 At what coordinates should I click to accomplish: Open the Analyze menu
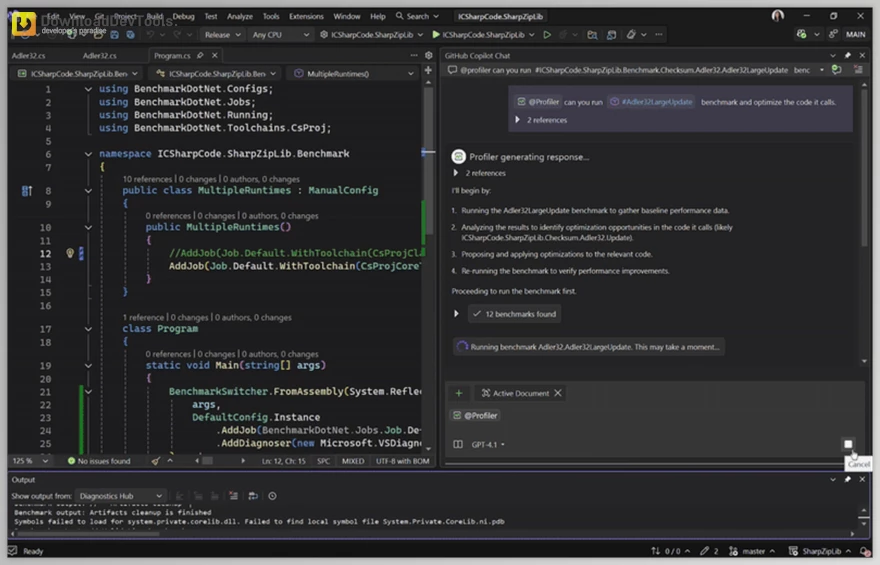pyautogui.click(x=240, y=16)
